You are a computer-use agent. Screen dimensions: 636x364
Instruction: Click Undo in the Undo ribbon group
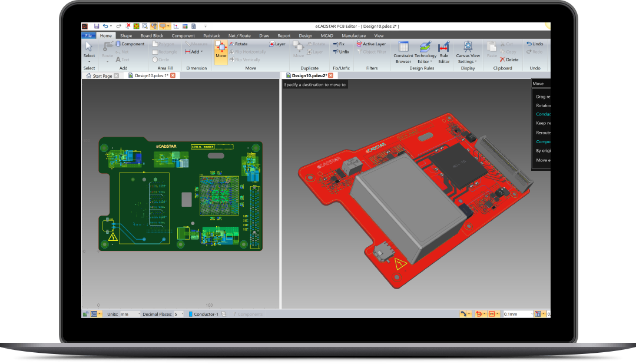[535, 44]
